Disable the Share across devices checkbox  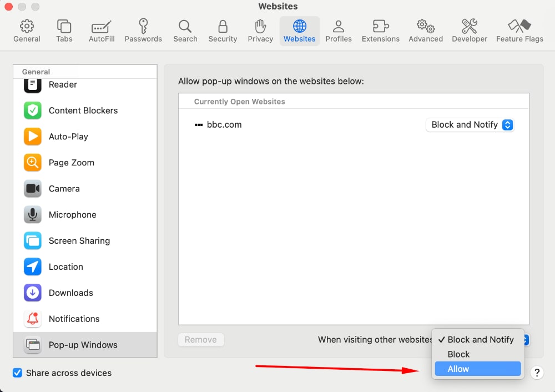point(17,373)
